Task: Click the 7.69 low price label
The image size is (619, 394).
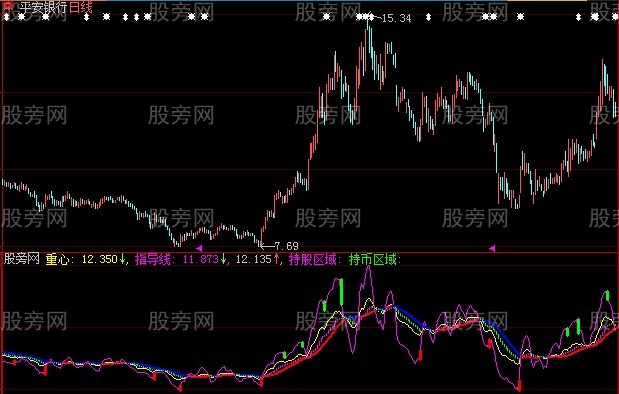Action: pos(287,246)
